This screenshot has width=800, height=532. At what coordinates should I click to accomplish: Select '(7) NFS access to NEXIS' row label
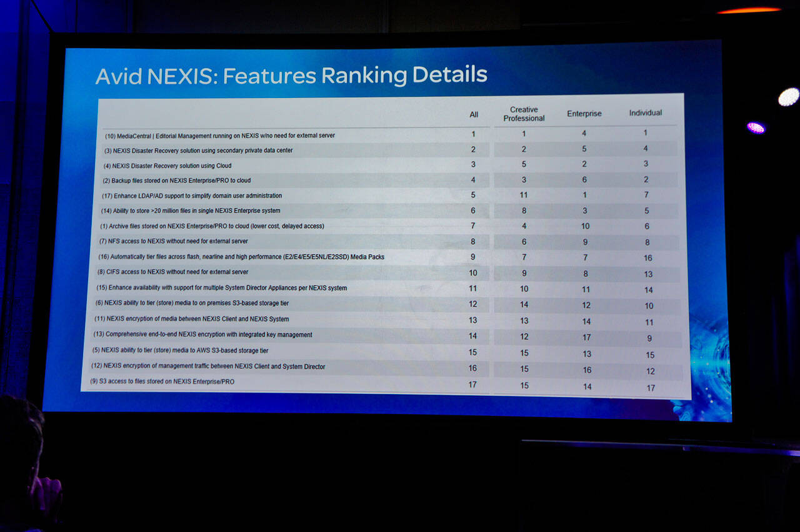(173, 241)
